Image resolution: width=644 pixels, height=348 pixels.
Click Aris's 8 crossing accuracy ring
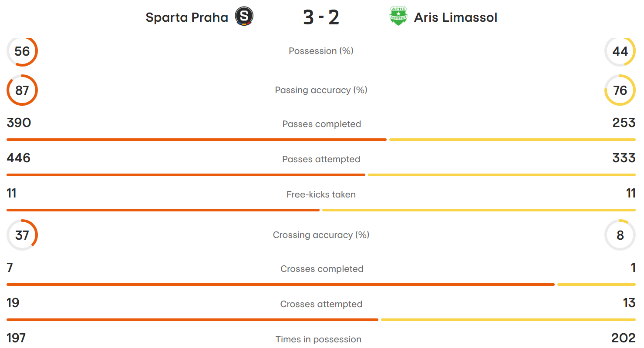620,235
